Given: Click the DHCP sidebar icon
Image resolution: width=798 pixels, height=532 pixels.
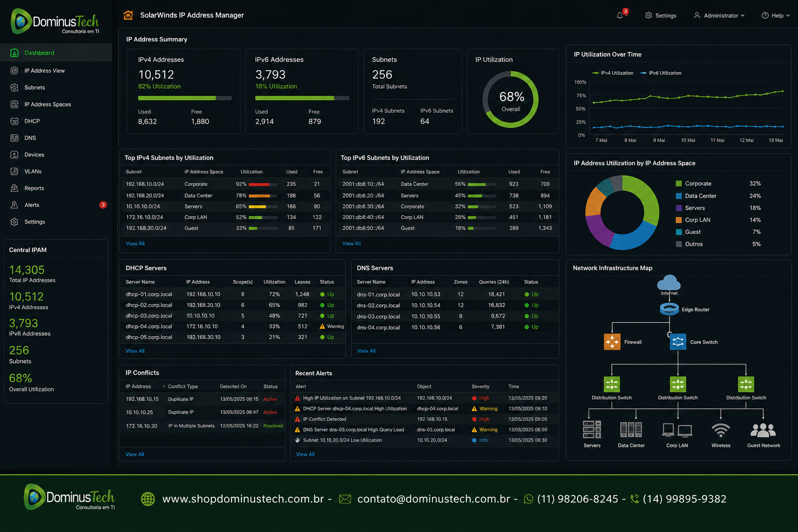Looking at the screenshot, I should (x=15, y=121).
